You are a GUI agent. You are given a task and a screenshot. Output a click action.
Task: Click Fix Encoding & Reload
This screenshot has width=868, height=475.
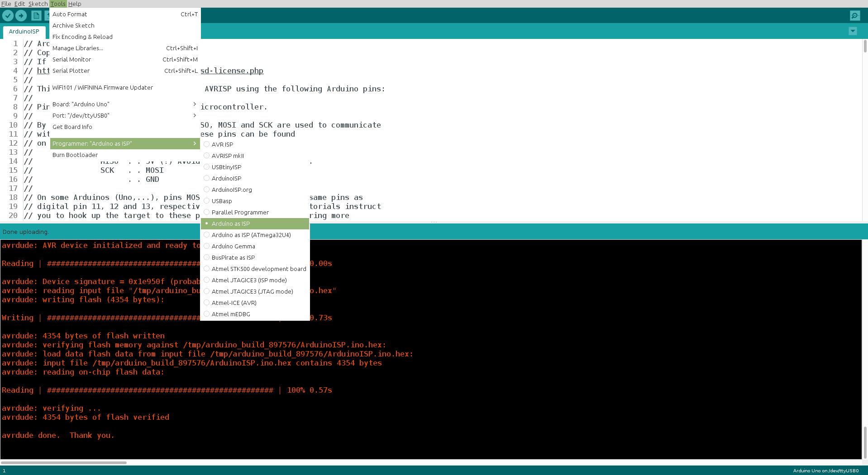pyautogui.click(x=125, y=37)
